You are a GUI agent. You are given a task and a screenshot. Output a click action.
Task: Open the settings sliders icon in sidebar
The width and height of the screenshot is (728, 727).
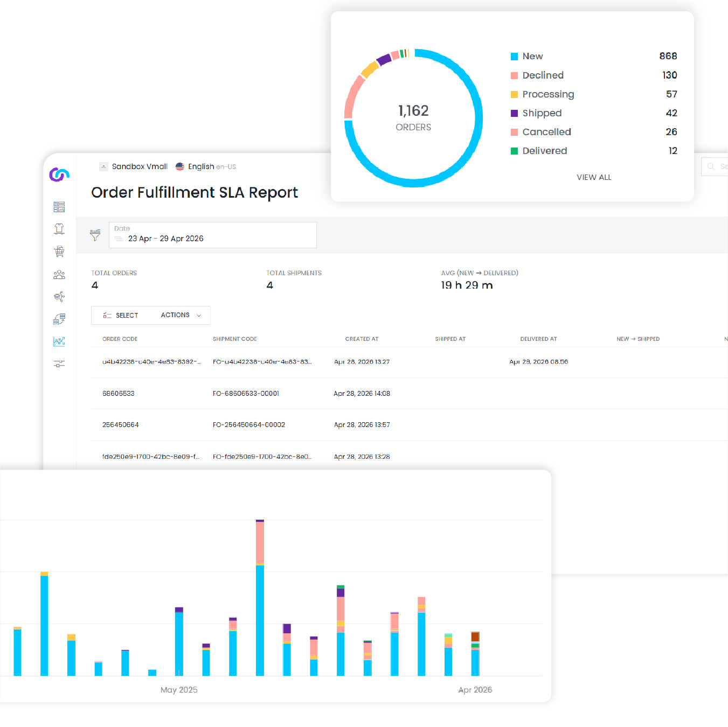pyautogui.click(x=59, y=364)
